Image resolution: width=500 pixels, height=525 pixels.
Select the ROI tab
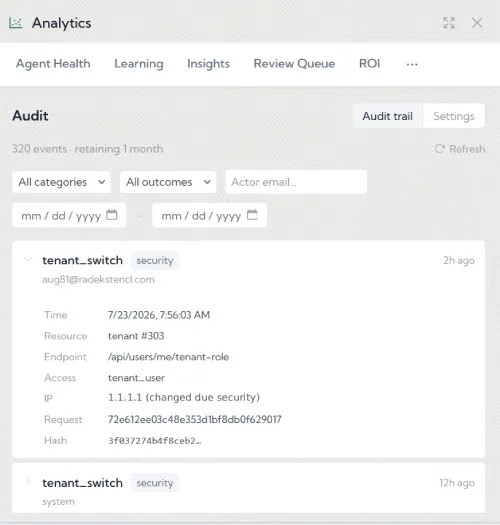point(369,64)
